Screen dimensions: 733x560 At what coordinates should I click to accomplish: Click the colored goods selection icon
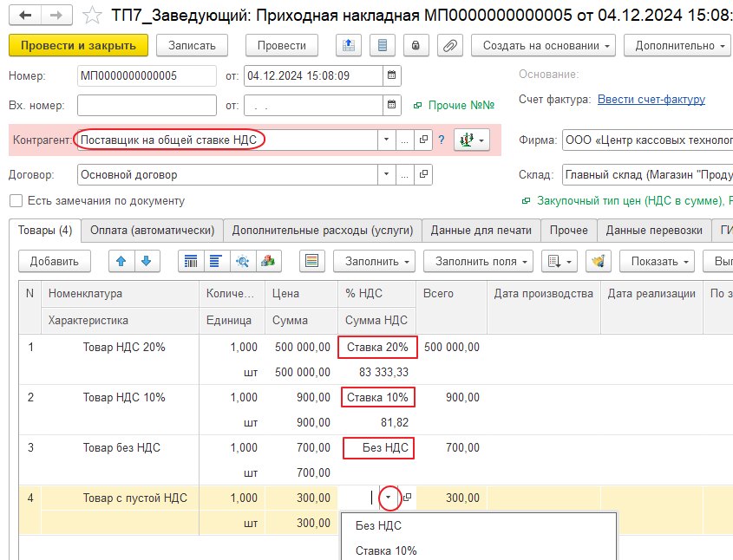click(x=268, y=261)
